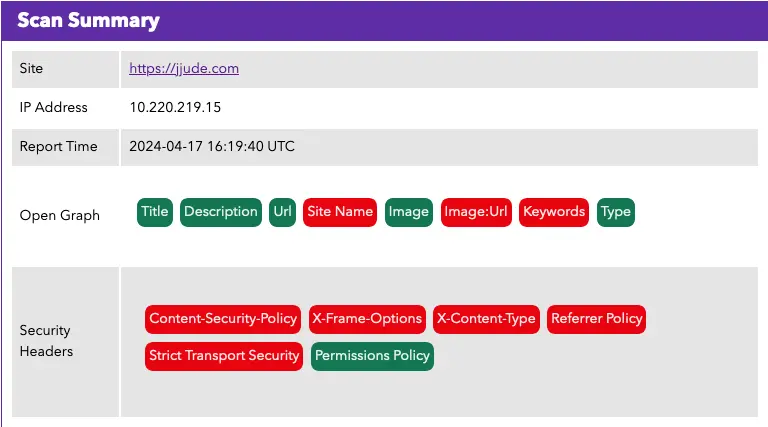The height and width of the screenshot is (427, 768).
Task: Click the green Url badge
Action: [x=282, y=212]
